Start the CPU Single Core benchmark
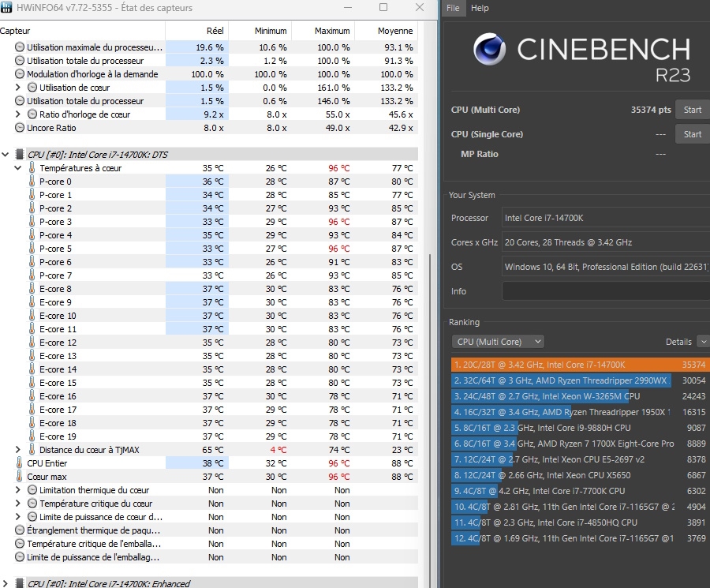Viewport: 710px width, 588px height. 693,134
